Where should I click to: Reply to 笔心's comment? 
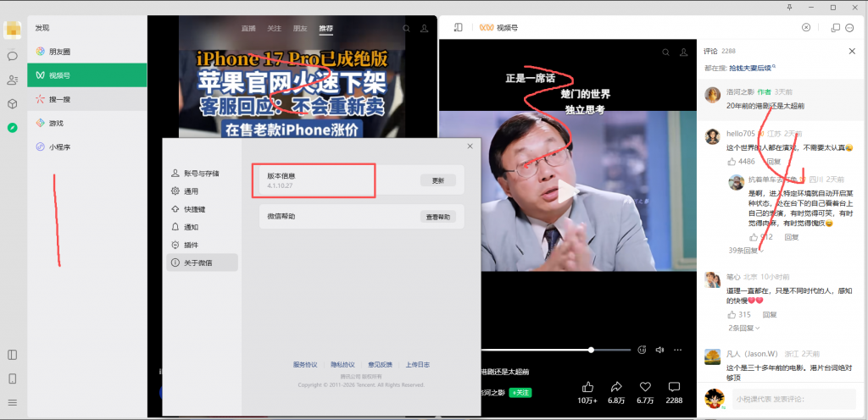(770, 314)
